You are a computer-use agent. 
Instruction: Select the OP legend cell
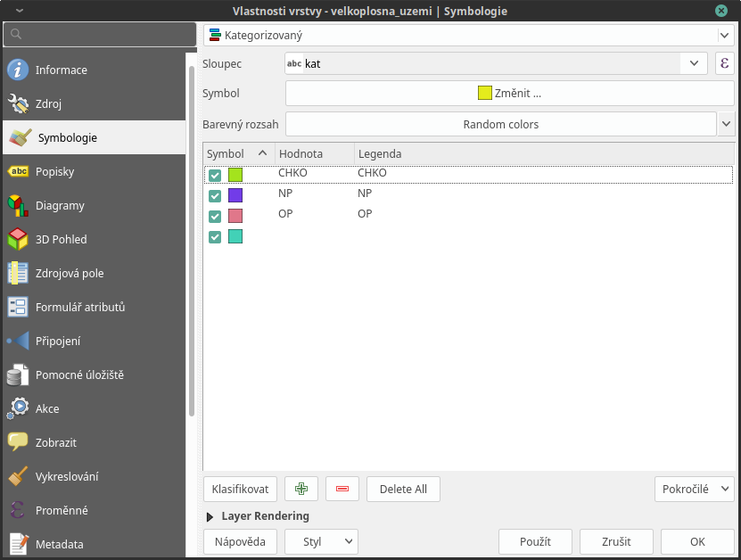coord(365,214)
